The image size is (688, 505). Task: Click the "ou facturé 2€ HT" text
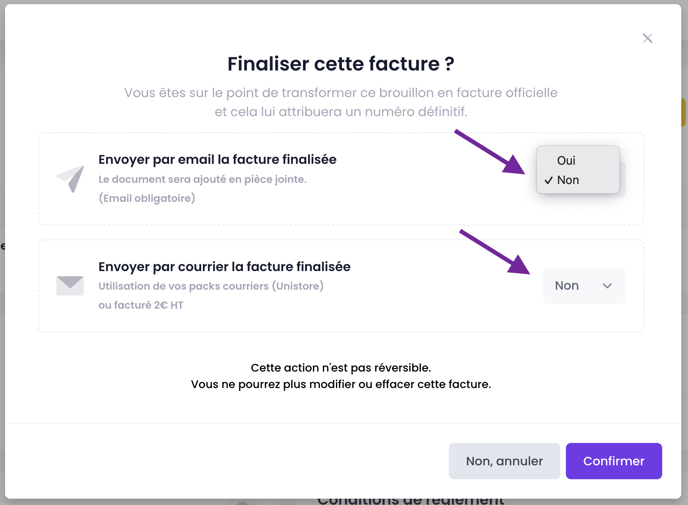[x=141, y=305]
